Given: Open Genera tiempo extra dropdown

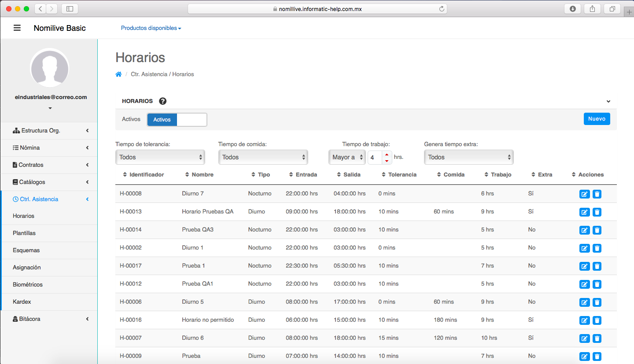Looking at the screenshot, I should [468, 157].
